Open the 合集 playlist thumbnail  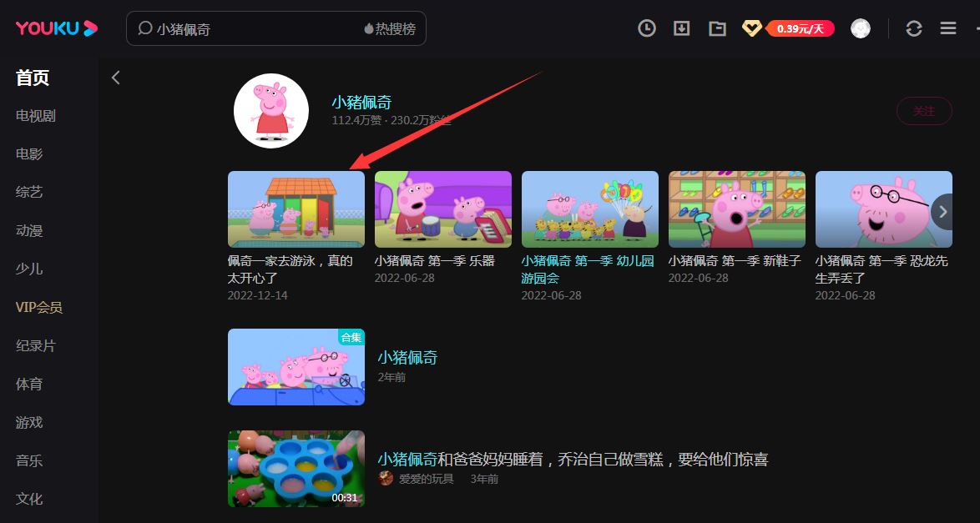pos(296,367)
